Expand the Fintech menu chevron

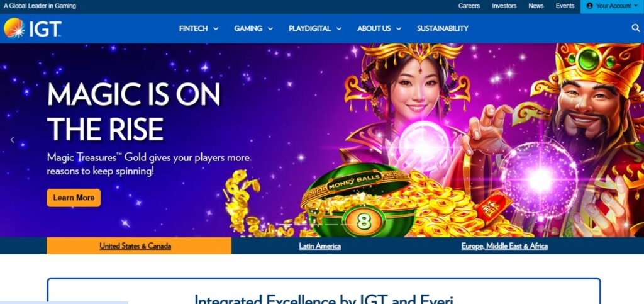pos(216,29)
